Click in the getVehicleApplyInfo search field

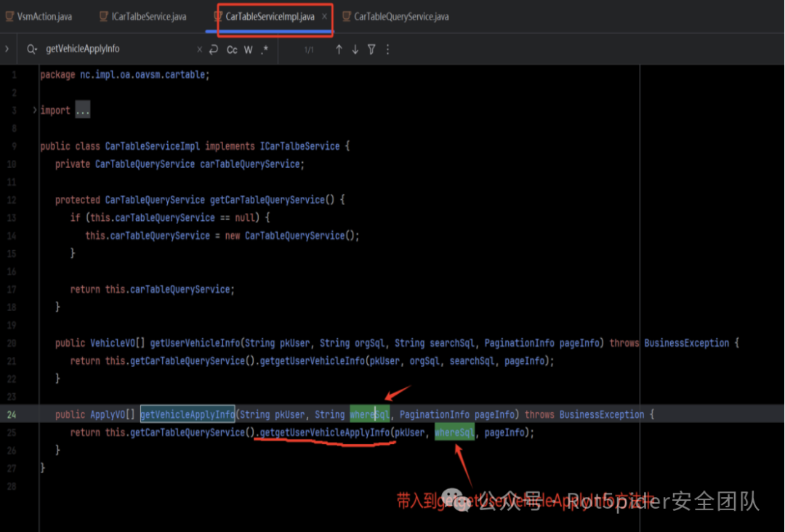[116, 49]
